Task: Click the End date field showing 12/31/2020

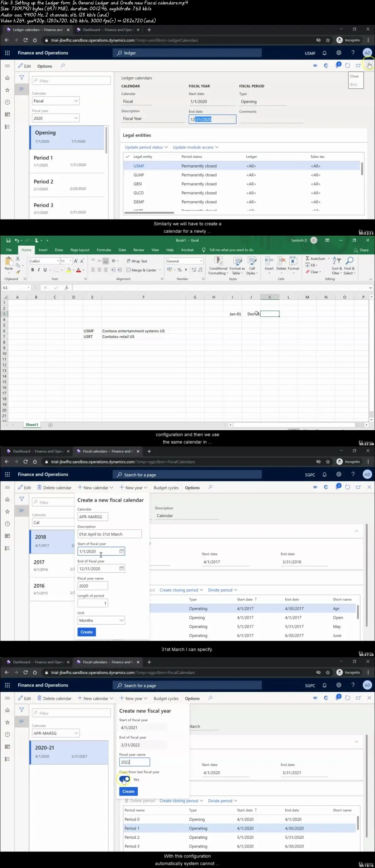Action: pos(212,119)
